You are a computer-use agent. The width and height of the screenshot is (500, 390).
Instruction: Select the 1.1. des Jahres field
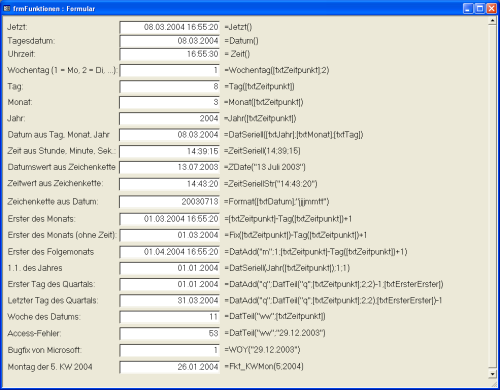click(169, 268)
